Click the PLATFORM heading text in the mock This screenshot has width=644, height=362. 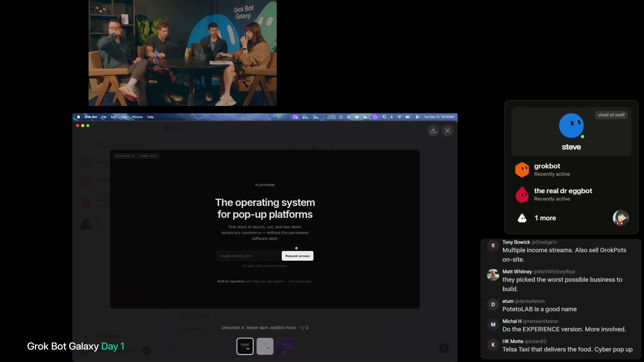tap(265, 185)
